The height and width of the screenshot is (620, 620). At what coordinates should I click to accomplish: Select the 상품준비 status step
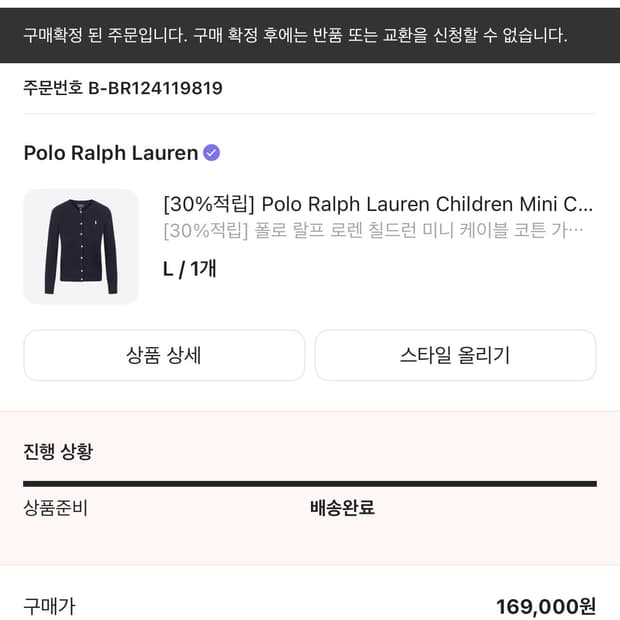point(56,508)
